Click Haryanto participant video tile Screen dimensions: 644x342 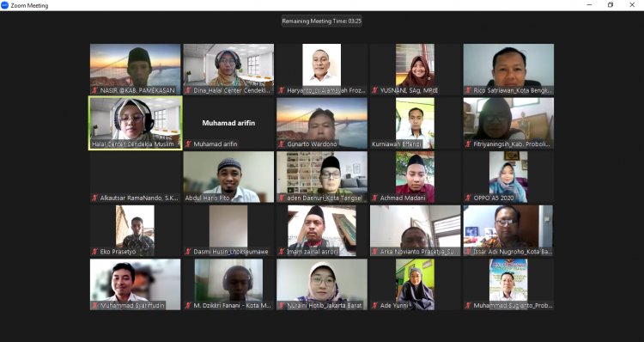pos(322,69)
